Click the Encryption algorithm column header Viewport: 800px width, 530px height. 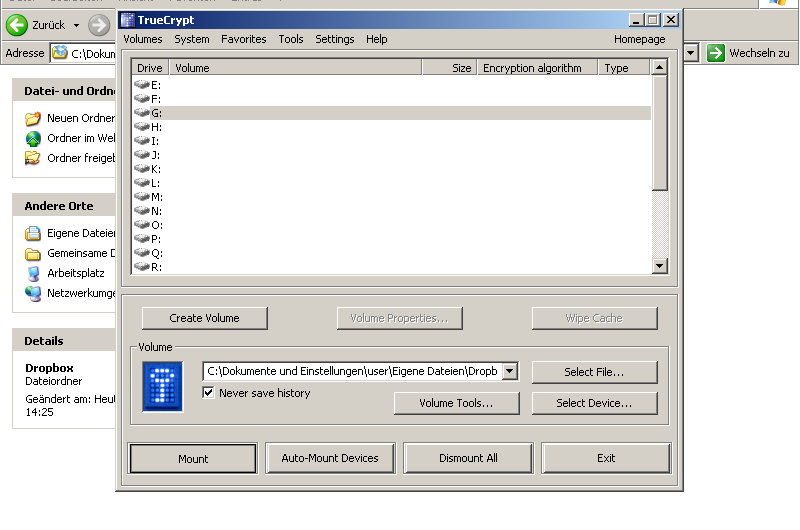537,68
